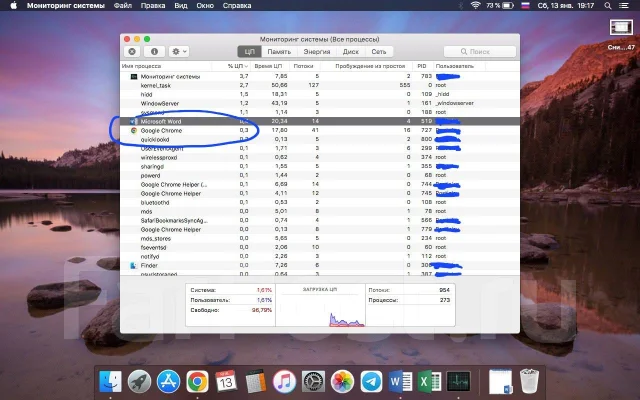640x400 pixels.
Task: Click the Google Chrome icon in process list
Action: click(133, 130)
